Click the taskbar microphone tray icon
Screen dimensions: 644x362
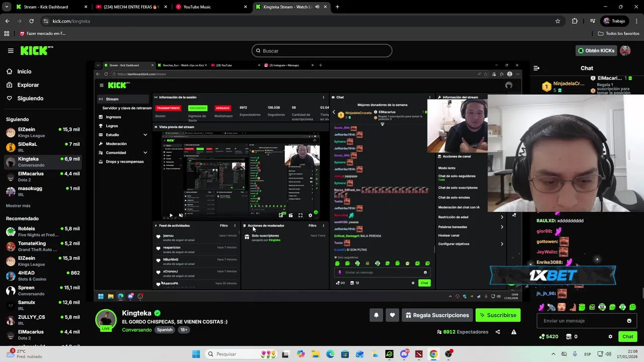(x=575, y=354)
